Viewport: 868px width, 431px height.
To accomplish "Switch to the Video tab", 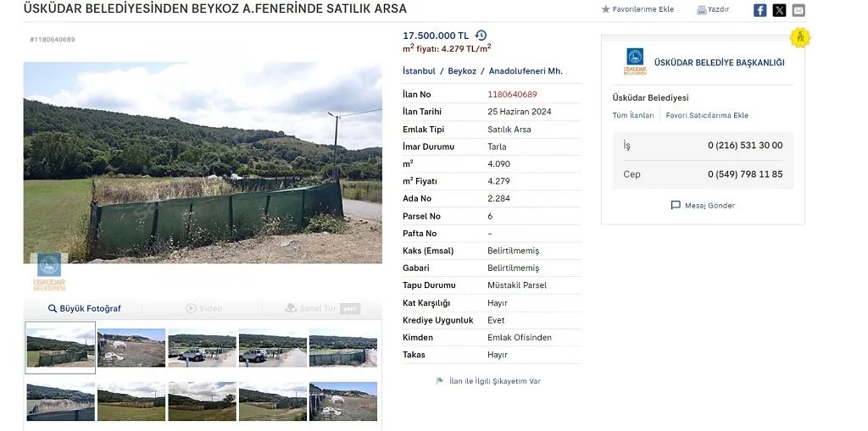I will [204, 309].
